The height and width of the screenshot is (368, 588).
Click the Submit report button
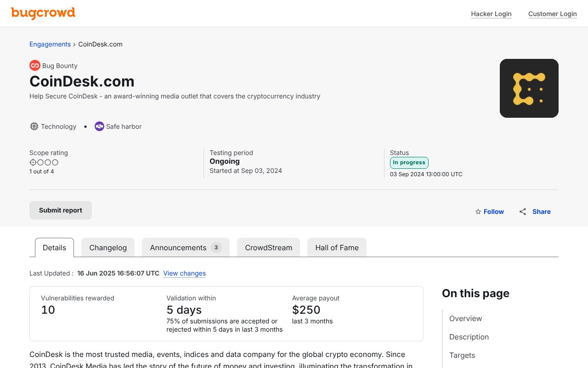[x=60, y=210]
